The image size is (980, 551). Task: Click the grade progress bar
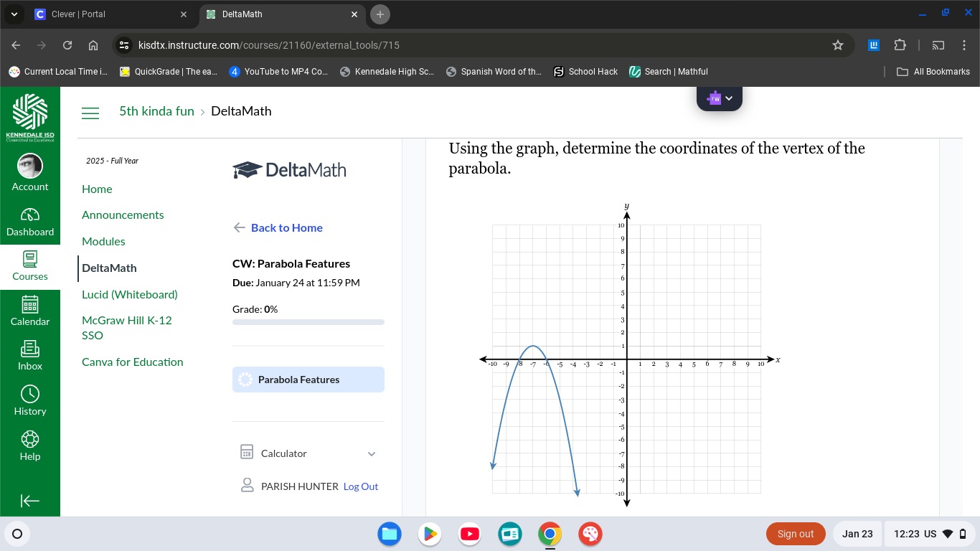pyautogui.click(x=308, y=322)
